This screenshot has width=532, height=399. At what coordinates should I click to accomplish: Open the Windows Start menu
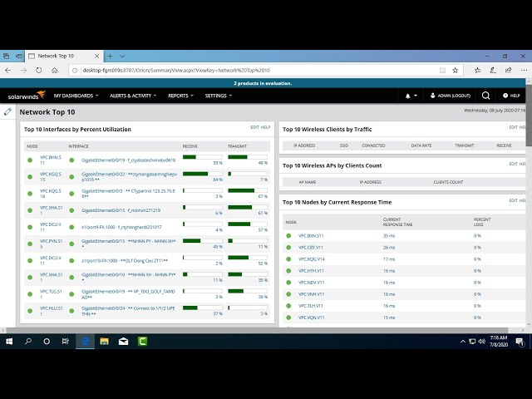click(9, 342)
